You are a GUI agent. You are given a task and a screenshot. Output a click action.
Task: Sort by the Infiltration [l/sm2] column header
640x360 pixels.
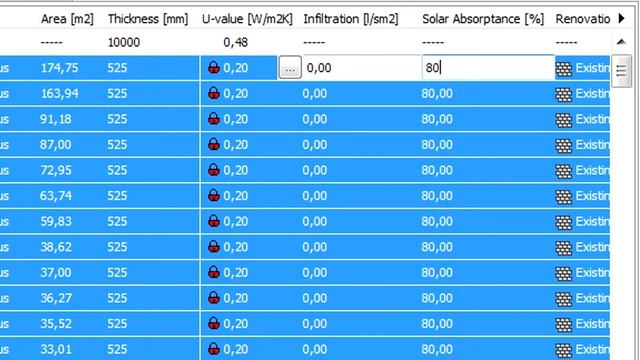click(x=351, y=19)
